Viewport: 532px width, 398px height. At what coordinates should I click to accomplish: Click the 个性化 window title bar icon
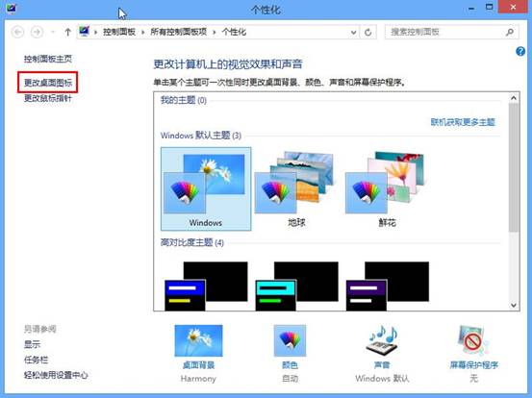coord(12,8)
